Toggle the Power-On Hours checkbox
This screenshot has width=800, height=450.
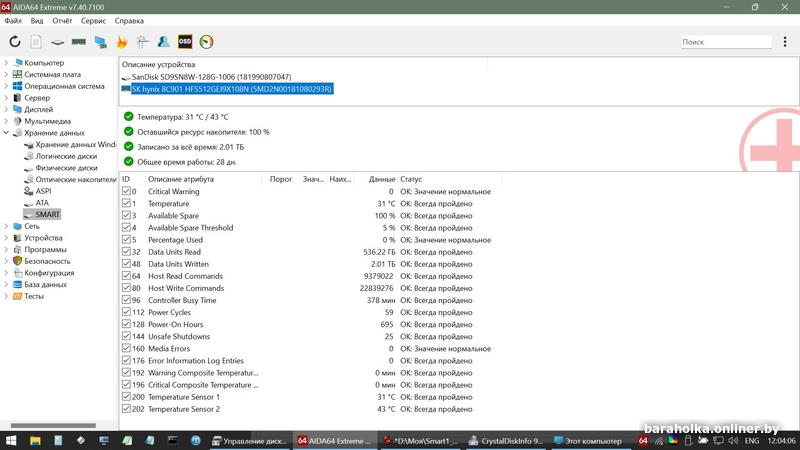point(127,325)
